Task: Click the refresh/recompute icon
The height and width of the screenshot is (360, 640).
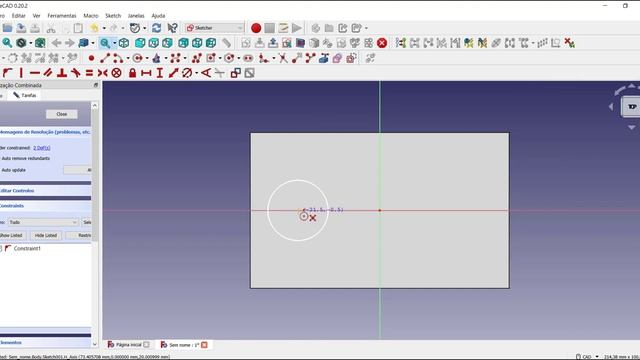Action: pyautogui.click(x=156, y=28)
